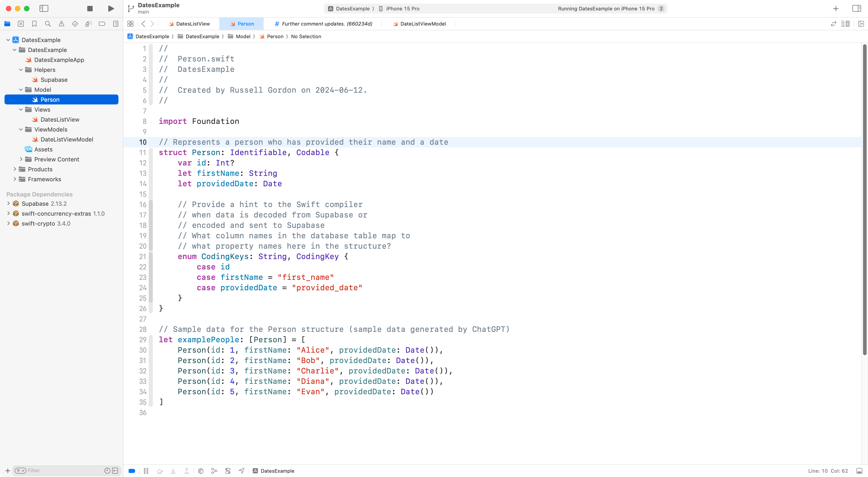Collapse the Helpers folder
This screenshot has height=477, width=868.
[x=21, y=70]
